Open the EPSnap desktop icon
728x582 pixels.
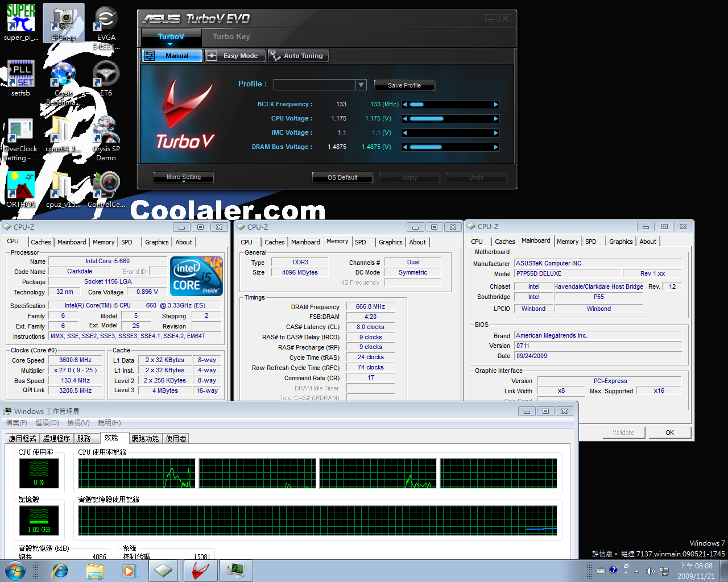[64, 23]
